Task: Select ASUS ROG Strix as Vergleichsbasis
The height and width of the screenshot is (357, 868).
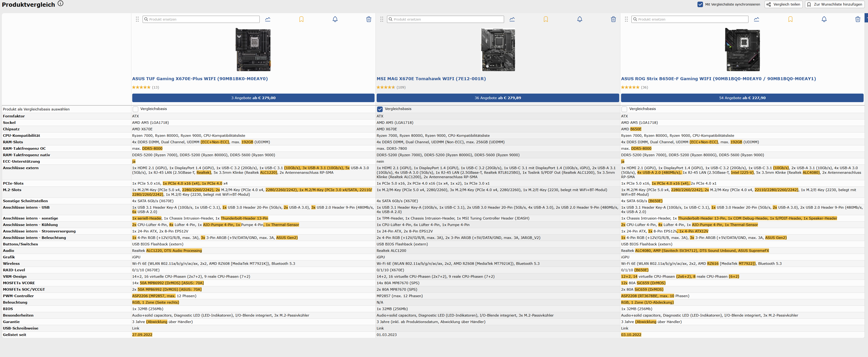Action: 624,109
